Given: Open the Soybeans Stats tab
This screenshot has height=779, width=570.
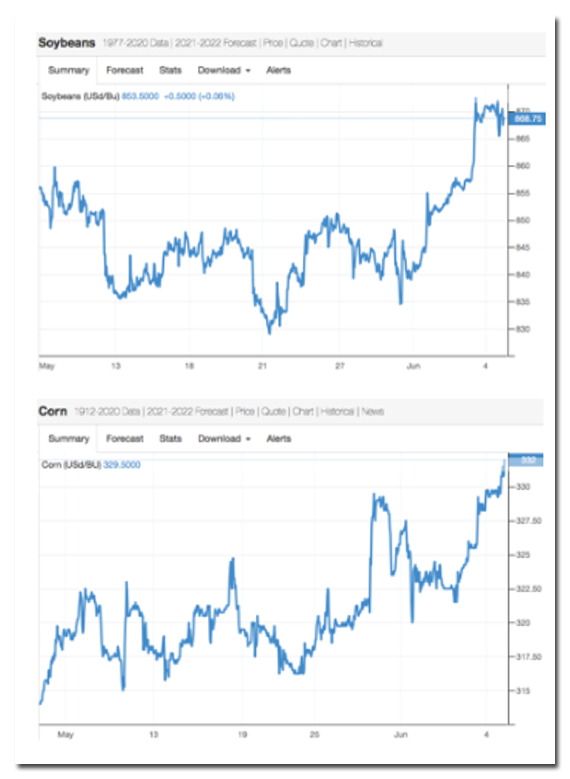Looking at the screenshot, I should (170, 70).
